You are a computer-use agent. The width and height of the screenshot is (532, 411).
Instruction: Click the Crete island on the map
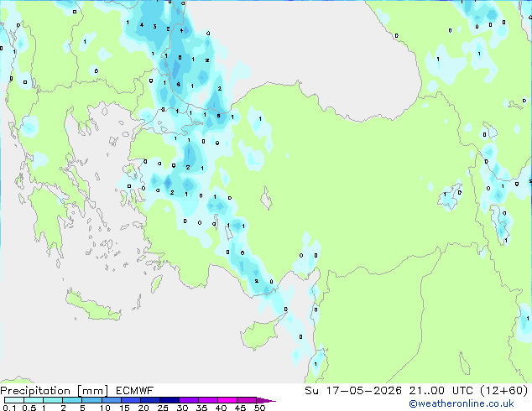tap(91, 307)
